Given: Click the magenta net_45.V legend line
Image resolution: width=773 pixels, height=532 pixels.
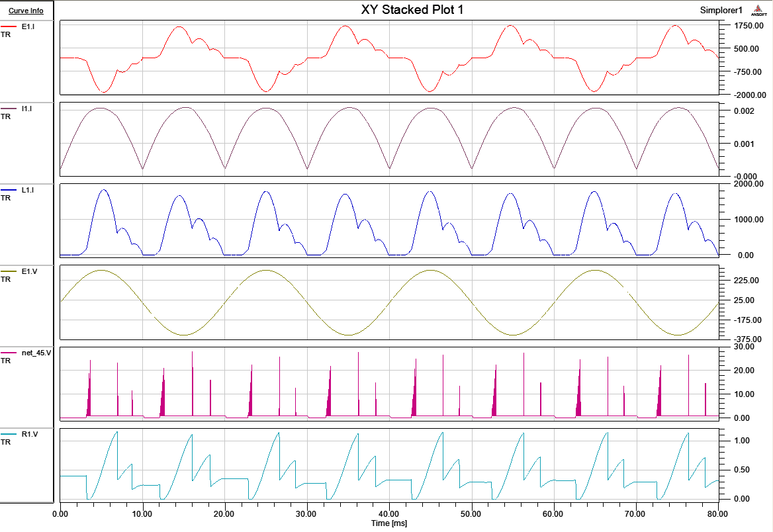Looking at the screenshot, I should coord(9,353).
